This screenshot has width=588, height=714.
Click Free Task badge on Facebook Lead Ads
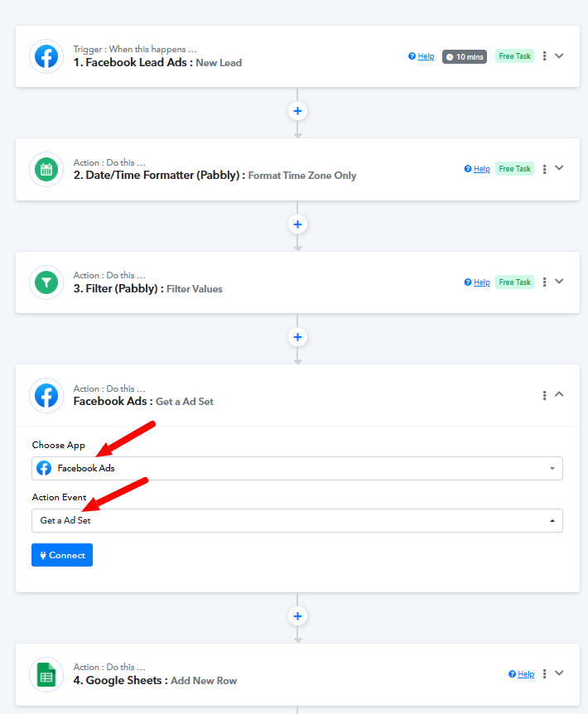coord(514,56)
